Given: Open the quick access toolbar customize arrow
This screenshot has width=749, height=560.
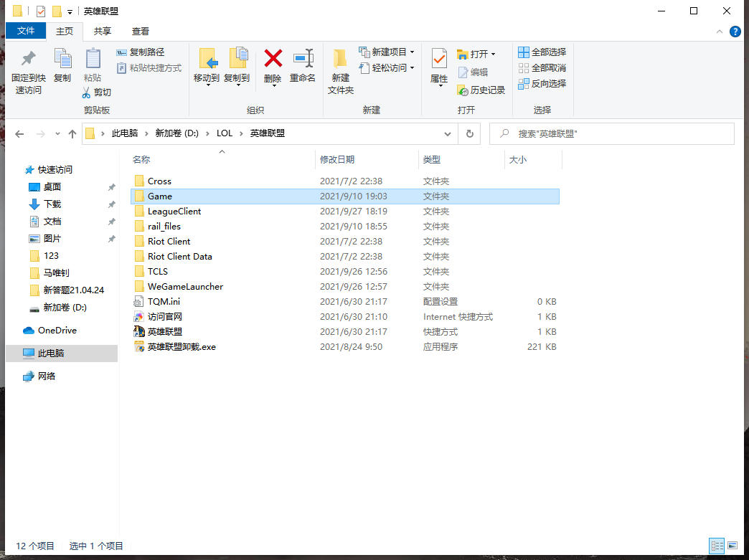Looking at the screenshot, I should [70, 11].
